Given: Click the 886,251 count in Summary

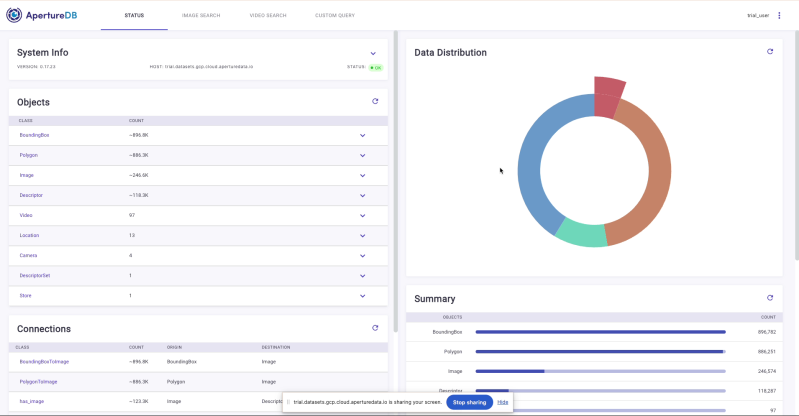Looking at the screenshot, I should [x=767, y=352].
